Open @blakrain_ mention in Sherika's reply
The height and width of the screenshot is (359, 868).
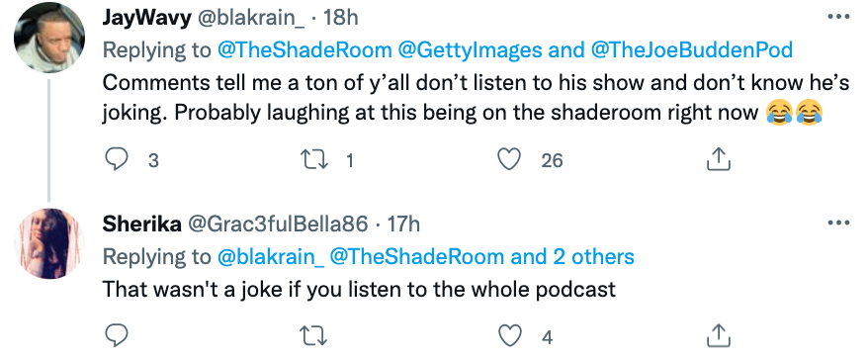click(271, 256)
